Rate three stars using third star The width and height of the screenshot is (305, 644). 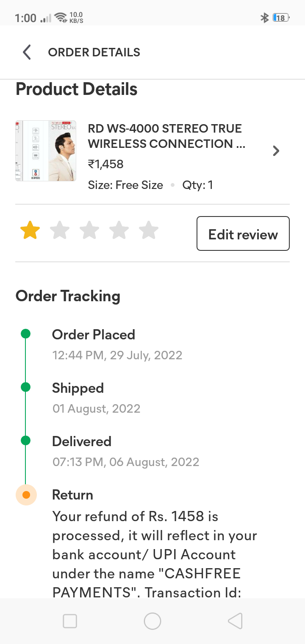89,231
